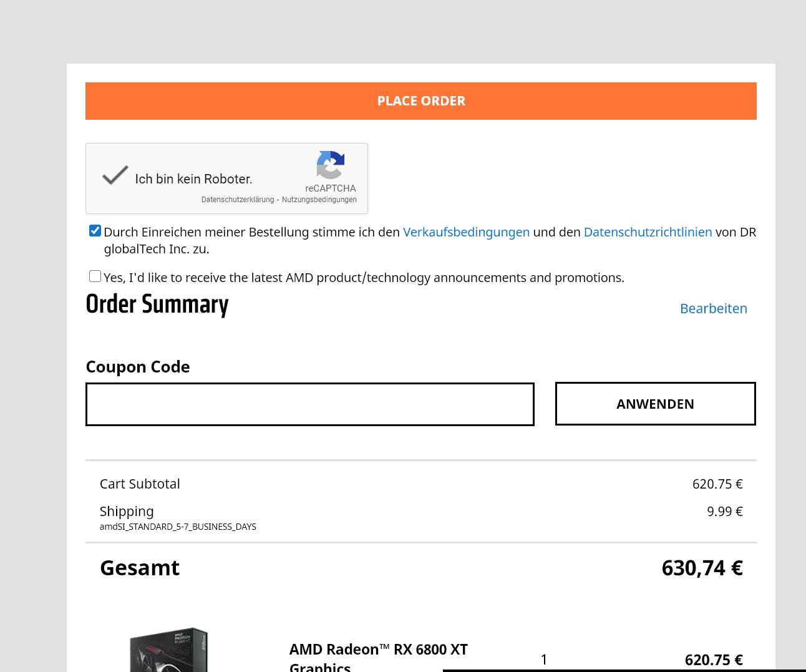The image size is (806, 672).
Task: Click the Ich bin kein Roboter label
Action: tap(193, 179)
